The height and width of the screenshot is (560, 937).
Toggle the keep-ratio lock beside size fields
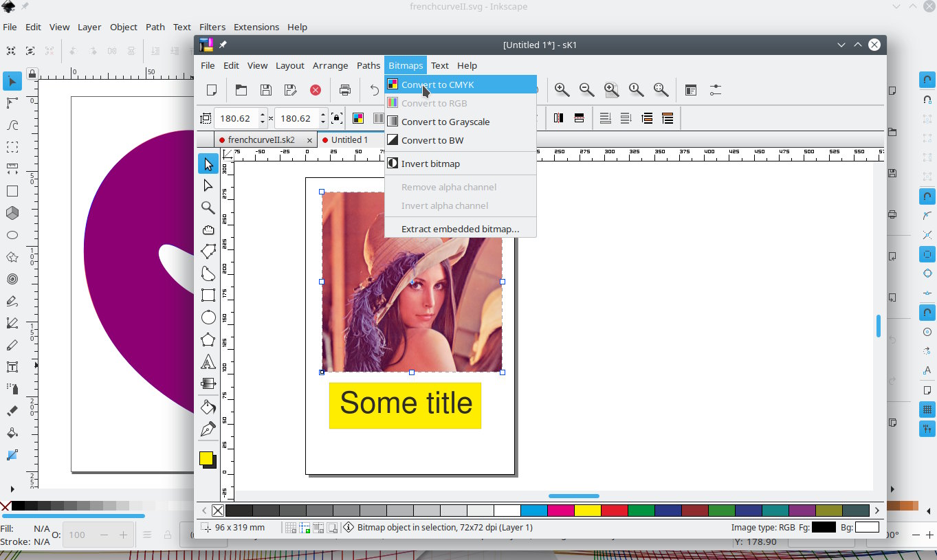(x=336, y=118)
